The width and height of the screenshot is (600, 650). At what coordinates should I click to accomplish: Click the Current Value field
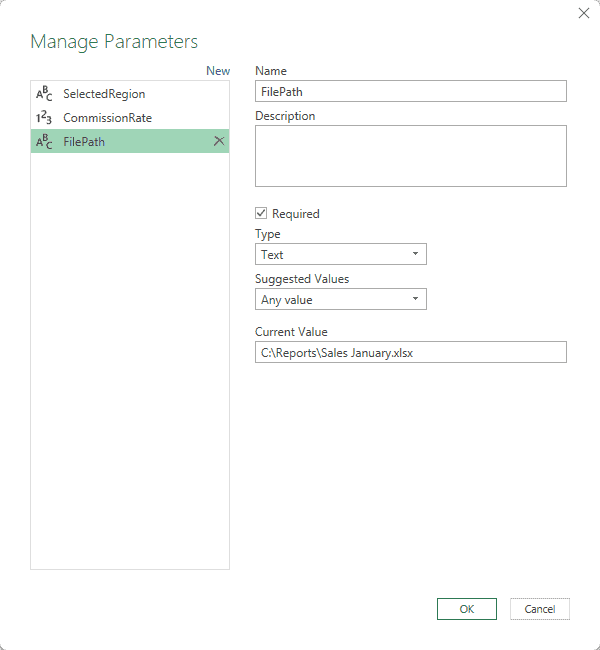pyautogui.click(x=411, y=352)
